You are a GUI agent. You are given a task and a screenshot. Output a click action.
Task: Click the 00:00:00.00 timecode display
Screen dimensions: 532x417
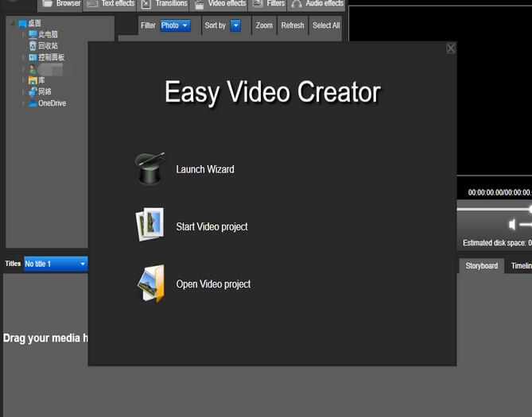(x=499, y=192)
